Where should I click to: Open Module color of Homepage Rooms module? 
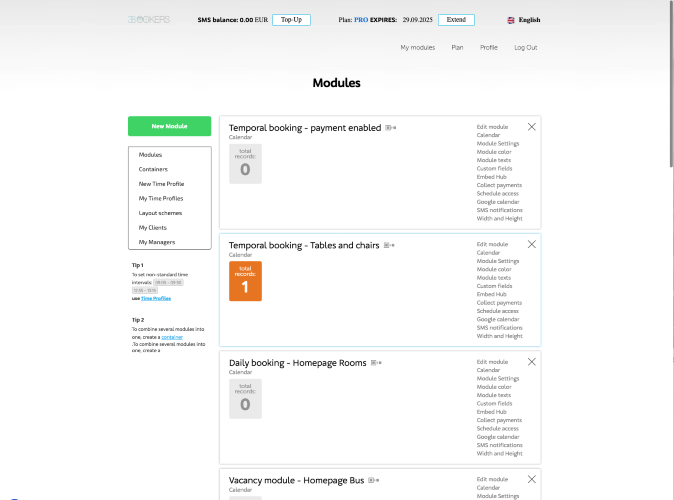[494, 387]
